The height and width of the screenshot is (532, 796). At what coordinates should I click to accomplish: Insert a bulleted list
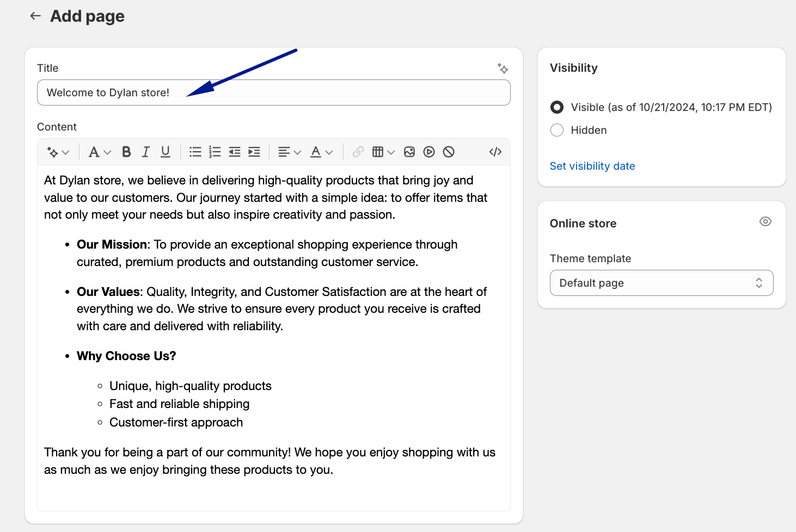coord(195,152)
